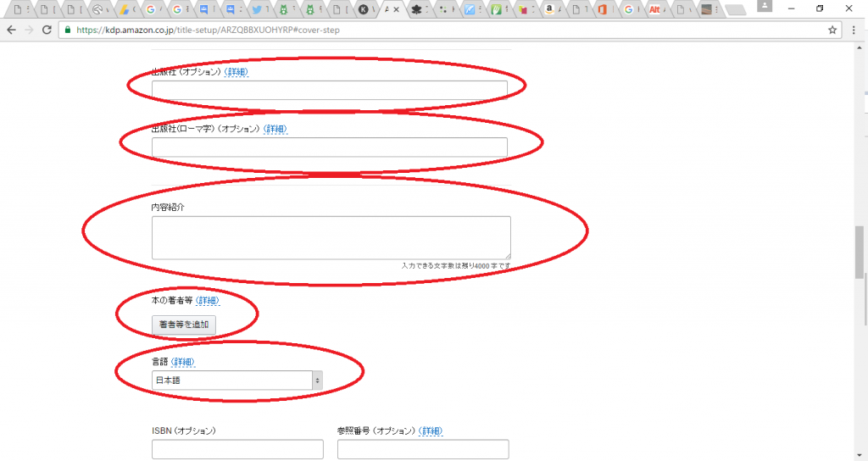The width and height of the screenshot is (868, 461).
Task: Open 詳細 link next to 言語
Action: click(183, 362)
